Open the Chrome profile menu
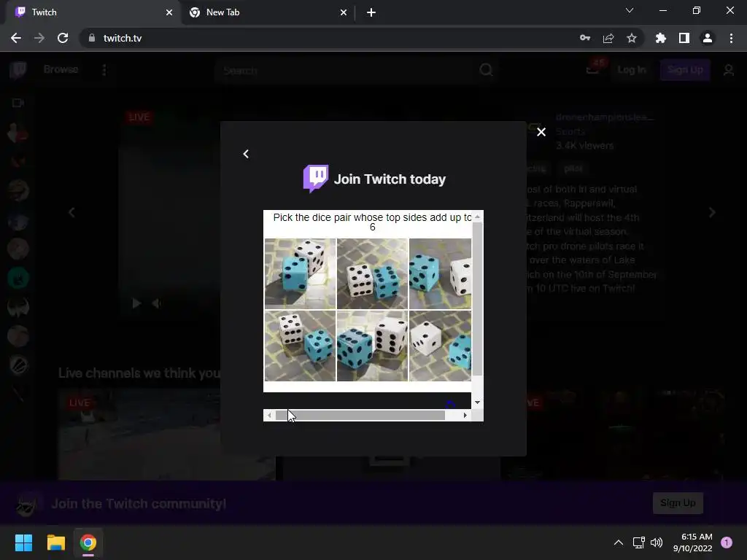 click(x=708, y=38)
